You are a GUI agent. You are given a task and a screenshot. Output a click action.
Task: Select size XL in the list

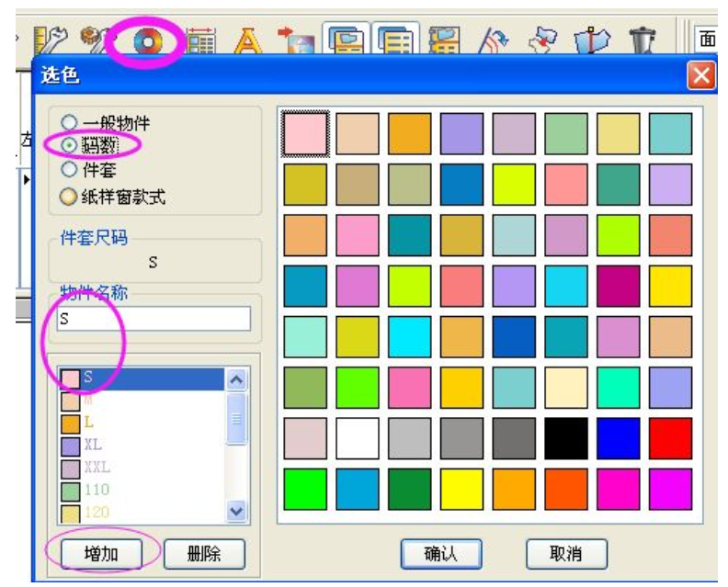[x=142, y=446]
